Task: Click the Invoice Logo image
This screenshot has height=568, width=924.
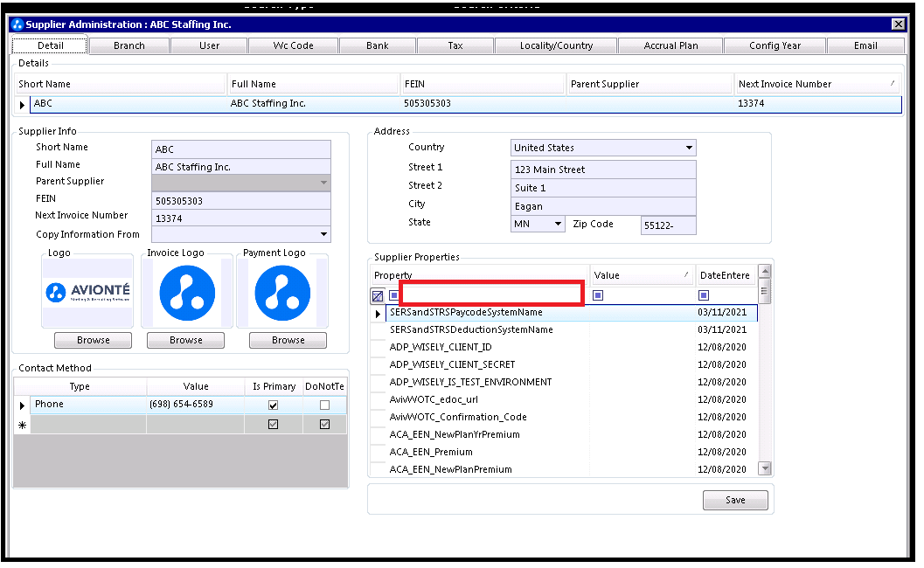Action: pyautogui.click(x=187, y=293)
